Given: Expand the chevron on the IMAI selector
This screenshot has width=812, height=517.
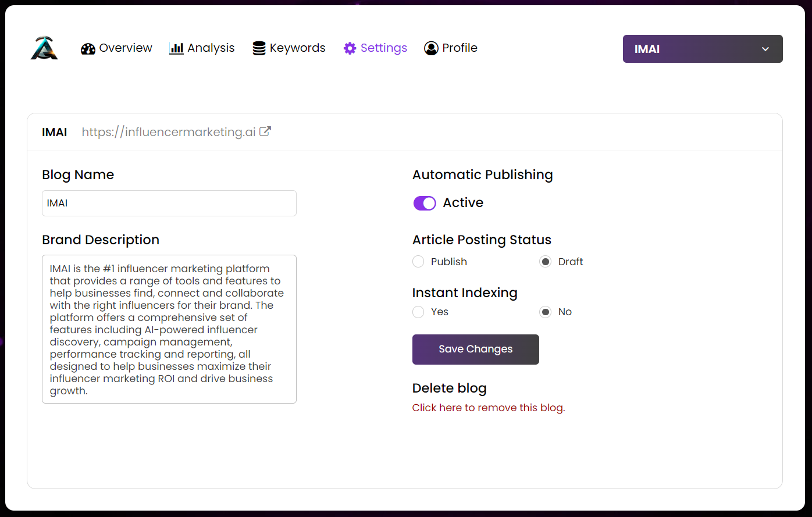Looking at the screenshot, I should (x=765, y=49).
